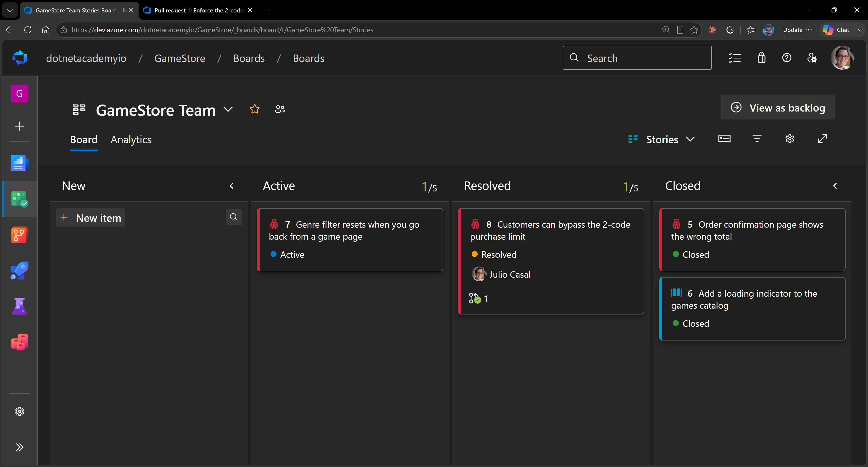Open the work items checklist icon in header
Image resolution: width=868 pixels, height=467 pixels.
pyautogui.click(x=735, y=58)
